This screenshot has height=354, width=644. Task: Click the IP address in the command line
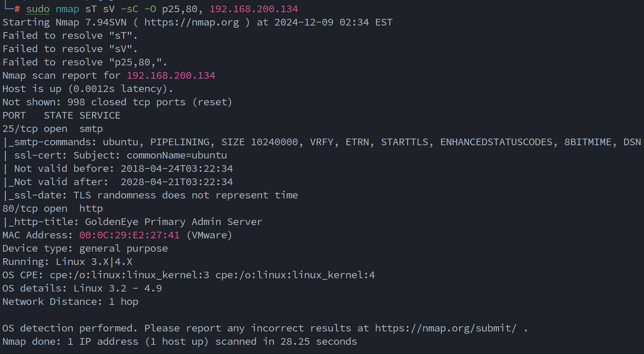coord(254,9)
